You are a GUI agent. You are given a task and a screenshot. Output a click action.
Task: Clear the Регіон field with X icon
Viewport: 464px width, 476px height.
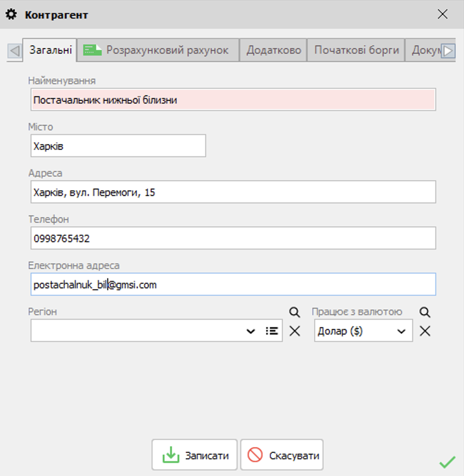(294, 331)
